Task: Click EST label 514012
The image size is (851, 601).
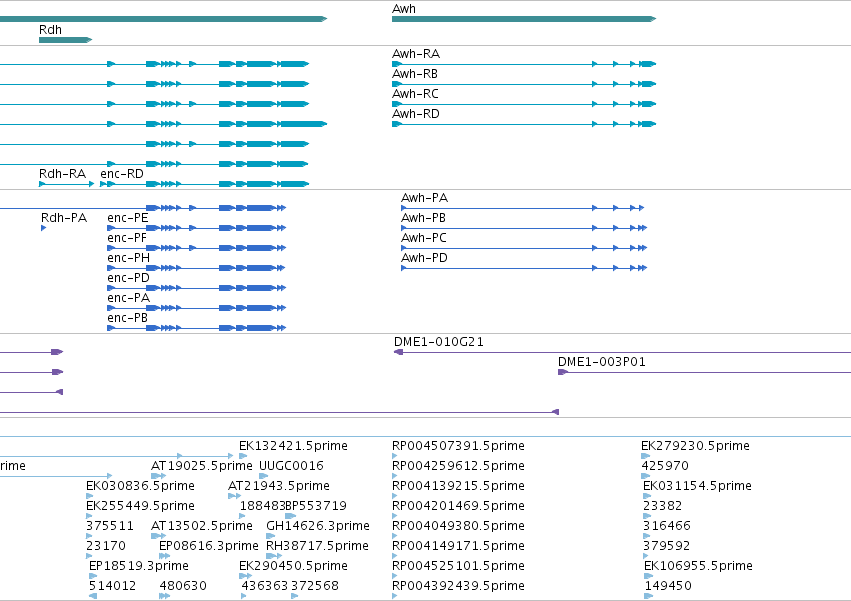Action: pyautogui.click(x=112, y=586)
